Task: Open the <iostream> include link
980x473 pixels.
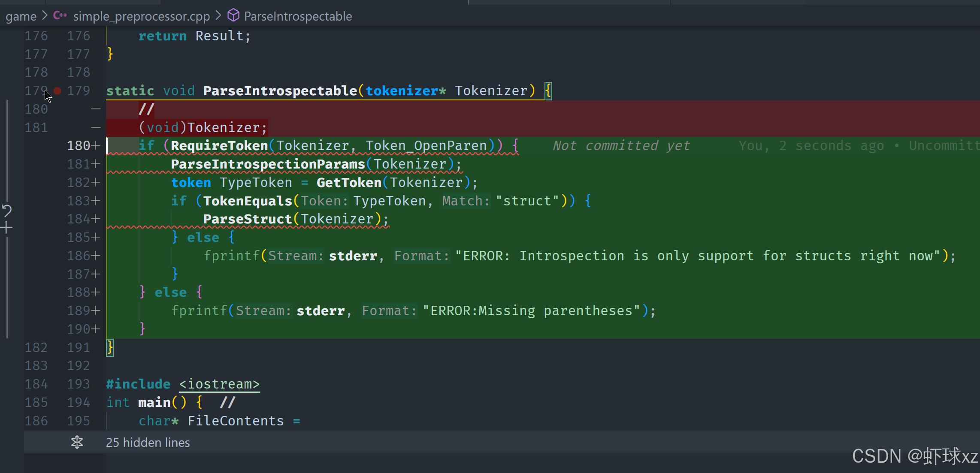Action: (x=219, y=384)
